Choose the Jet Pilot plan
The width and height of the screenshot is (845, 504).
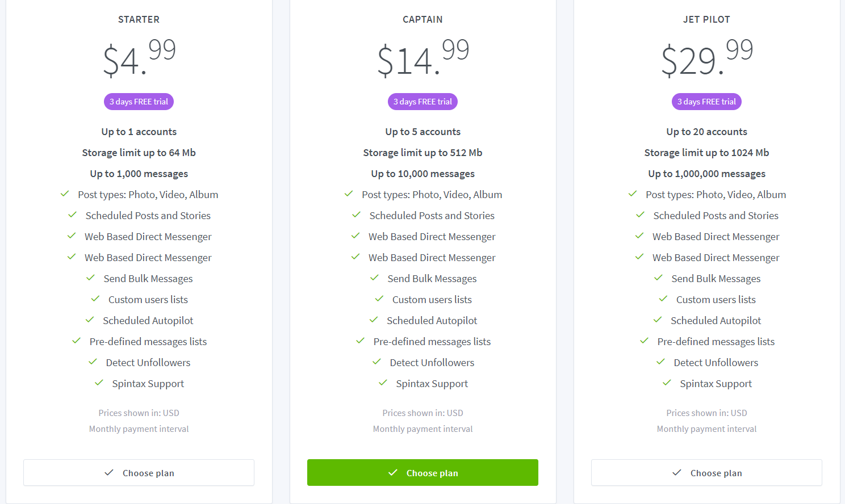(x=706, y=473)
